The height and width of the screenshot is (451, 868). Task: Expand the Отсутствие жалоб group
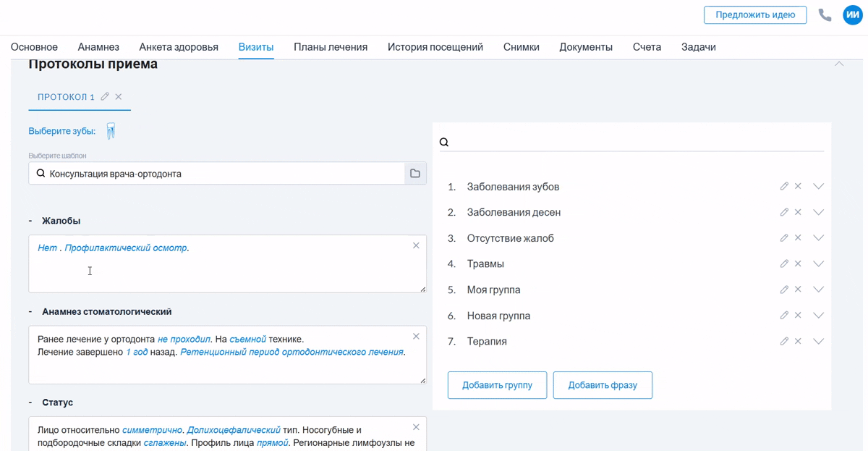pyautogui.click(x=818, y=238)
